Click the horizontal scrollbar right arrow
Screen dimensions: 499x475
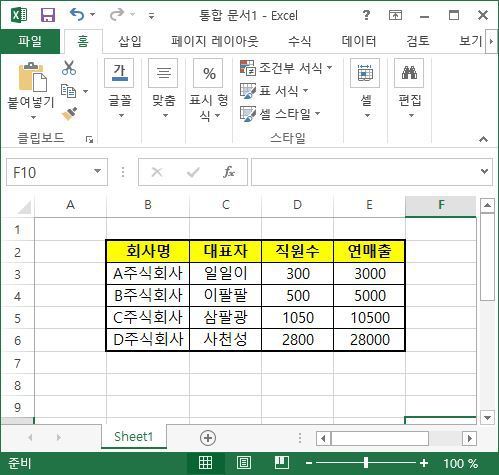click(470, 438)
